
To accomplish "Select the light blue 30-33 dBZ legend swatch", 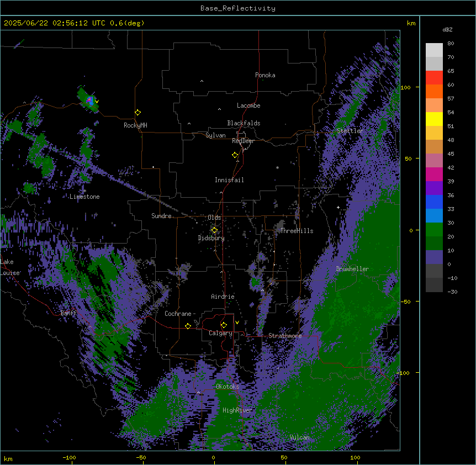I will coord(434,216).
